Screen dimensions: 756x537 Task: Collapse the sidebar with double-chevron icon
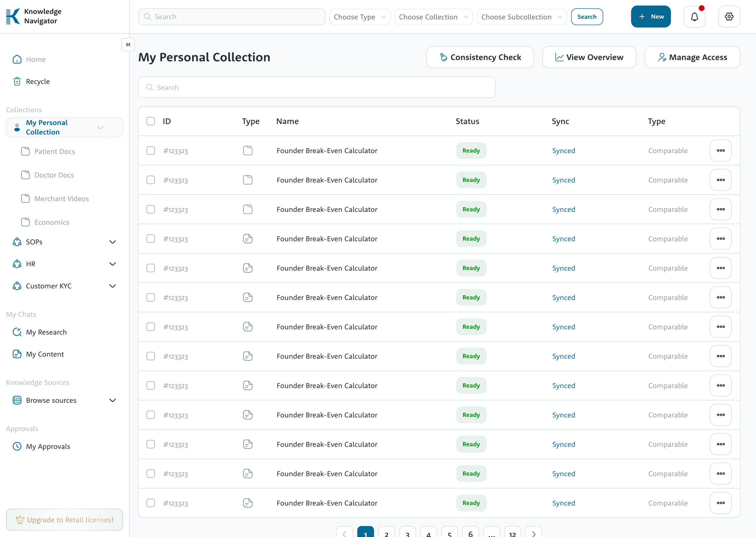[128, 45]
